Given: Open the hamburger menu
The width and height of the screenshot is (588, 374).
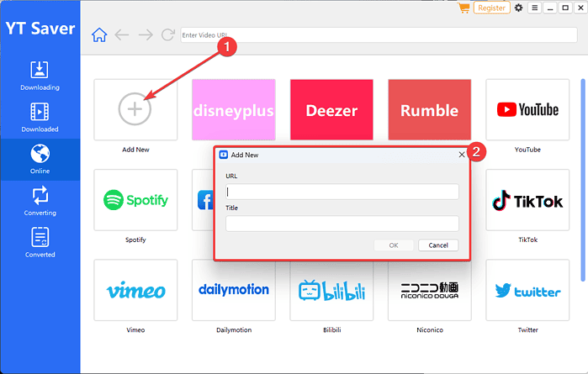Looking at the screenshot, I should coord(533,8).
